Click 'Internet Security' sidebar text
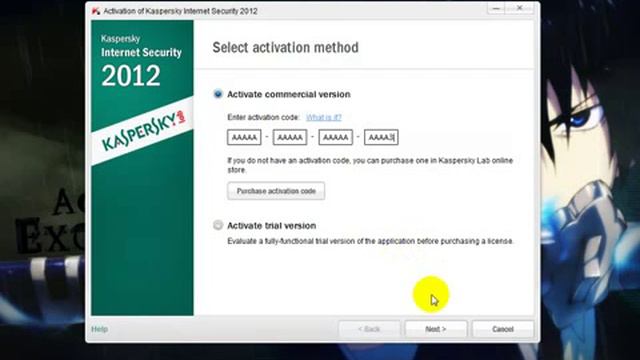Image resolution: width=640 pixels, height=360 pixels. pos(141,52)
